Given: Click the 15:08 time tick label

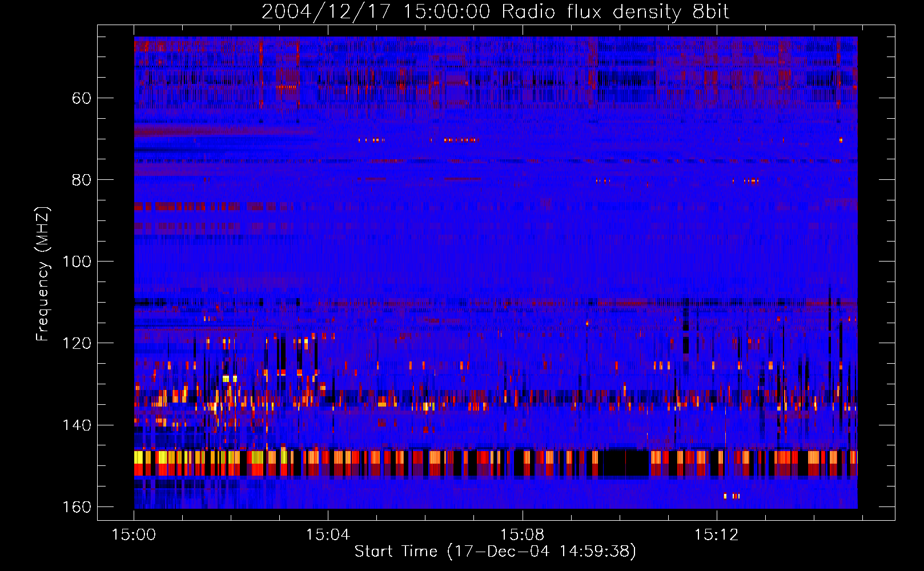Looking at the screenshot, I should click(522, 535).
